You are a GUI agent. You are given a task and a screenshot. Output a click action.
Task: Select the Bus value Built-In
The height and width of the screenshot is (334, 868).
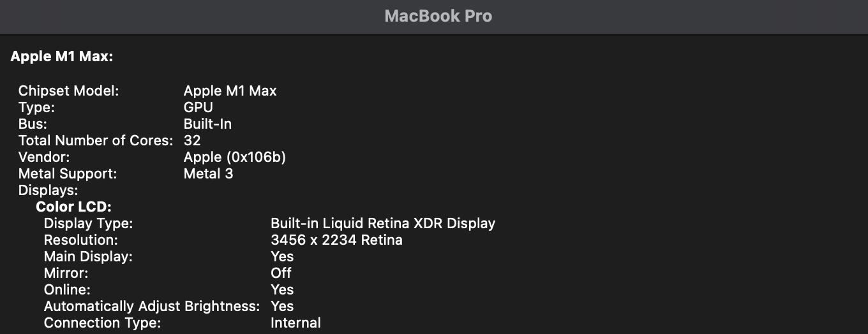pyautogui.click(x=207, y=124)
